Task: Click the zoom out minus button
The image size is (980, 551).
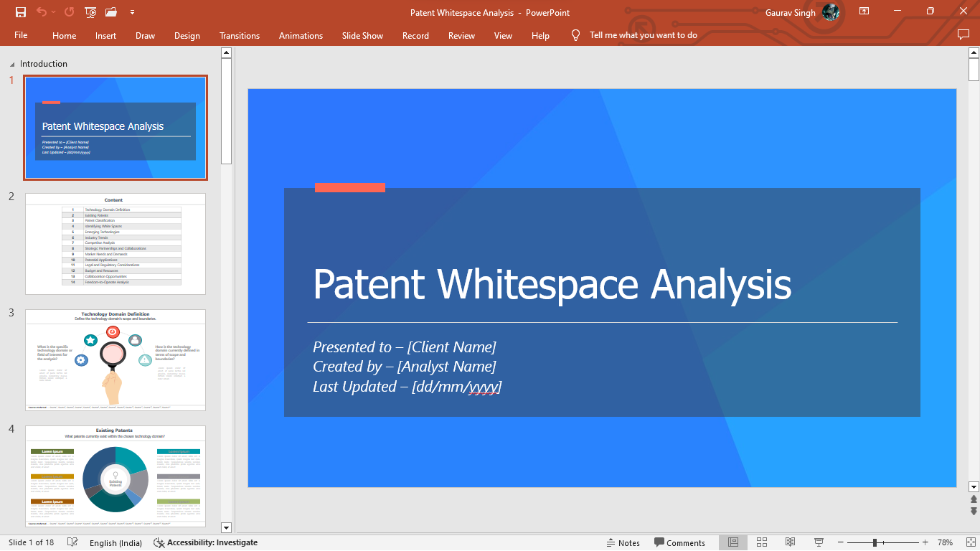Action: click(x=840, y=542)
